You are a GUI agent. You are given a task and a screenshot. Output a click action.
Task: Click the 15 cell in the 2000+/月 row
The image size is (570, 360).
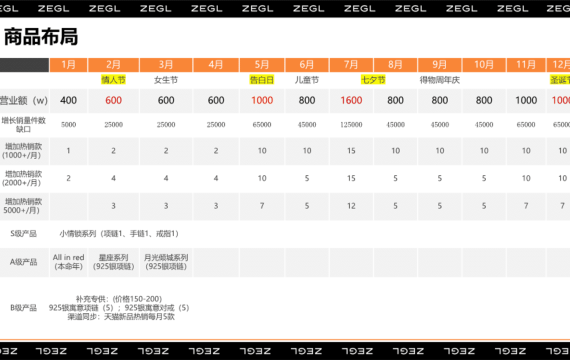[x=351, y=178]
